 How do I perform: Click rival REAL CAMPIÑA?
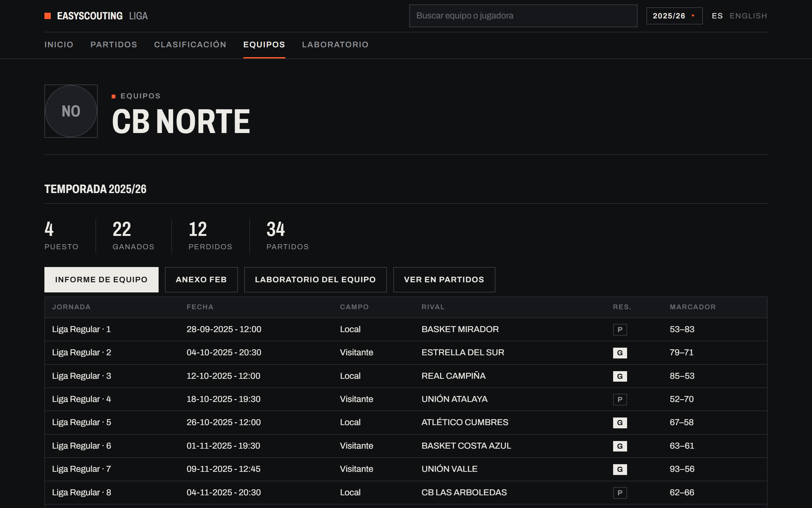453,376
